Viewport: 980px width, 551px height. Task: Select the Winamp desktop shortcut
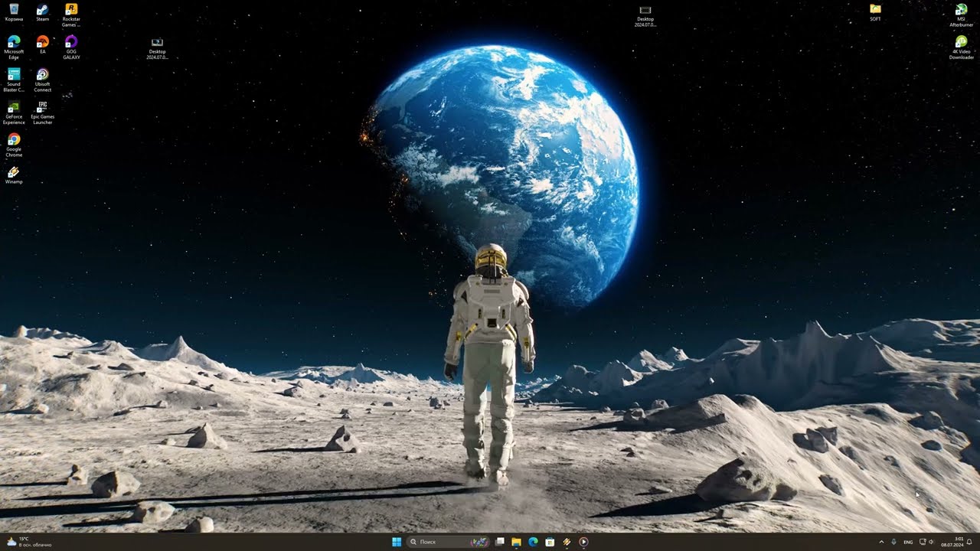pos(14,175)
